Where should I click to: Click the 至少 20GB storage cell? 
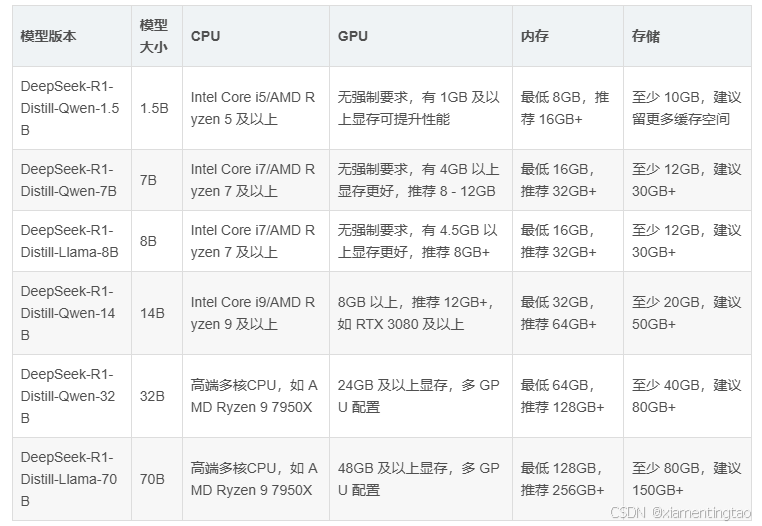pos(687,313)
